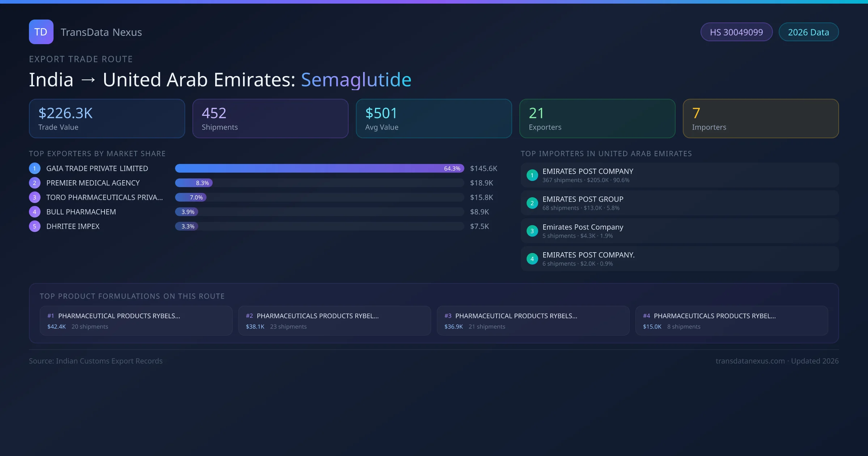Click the 2026 Data pill
868x456 pixels.
tap(808, 32)
